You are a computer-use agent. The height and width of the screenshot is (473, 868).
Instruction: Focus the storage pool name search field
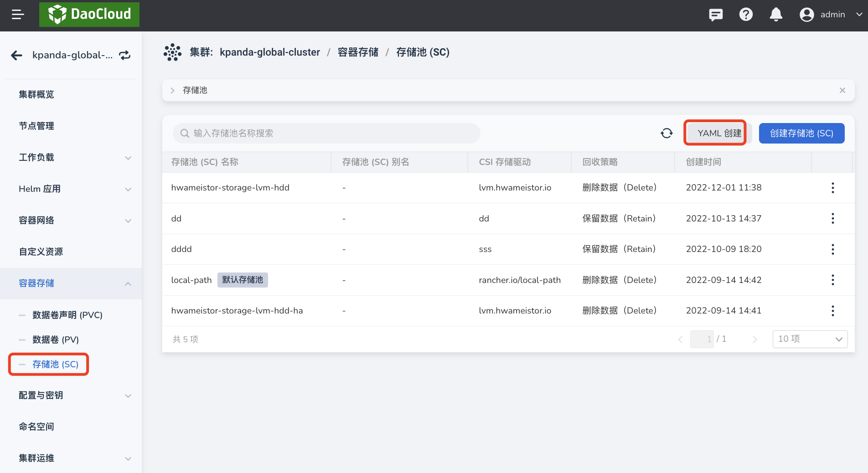[326, 133]
